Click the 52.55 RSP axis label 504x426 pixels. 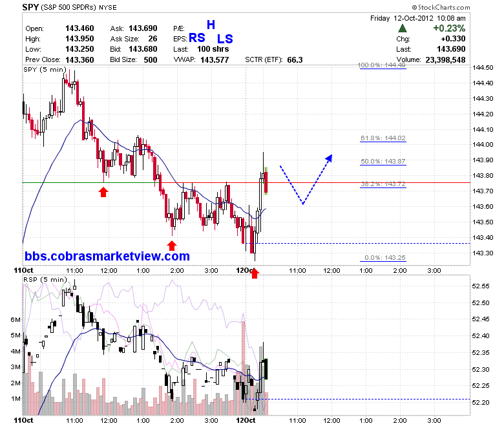click(x=481, y=286)
